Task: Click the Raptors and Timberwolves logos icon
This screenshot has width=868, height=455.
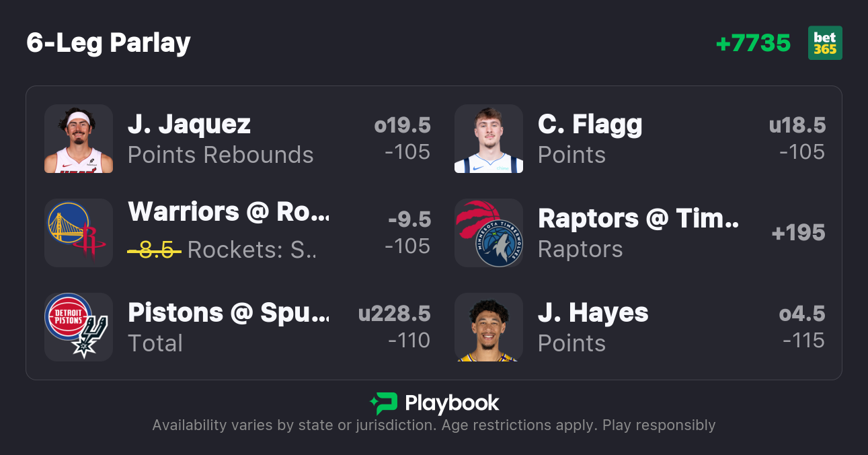Action: 489,233
